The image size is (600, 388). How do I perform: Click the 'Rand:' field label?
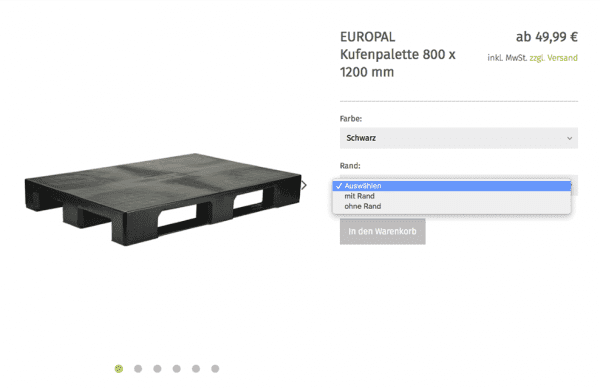[350, 166]
